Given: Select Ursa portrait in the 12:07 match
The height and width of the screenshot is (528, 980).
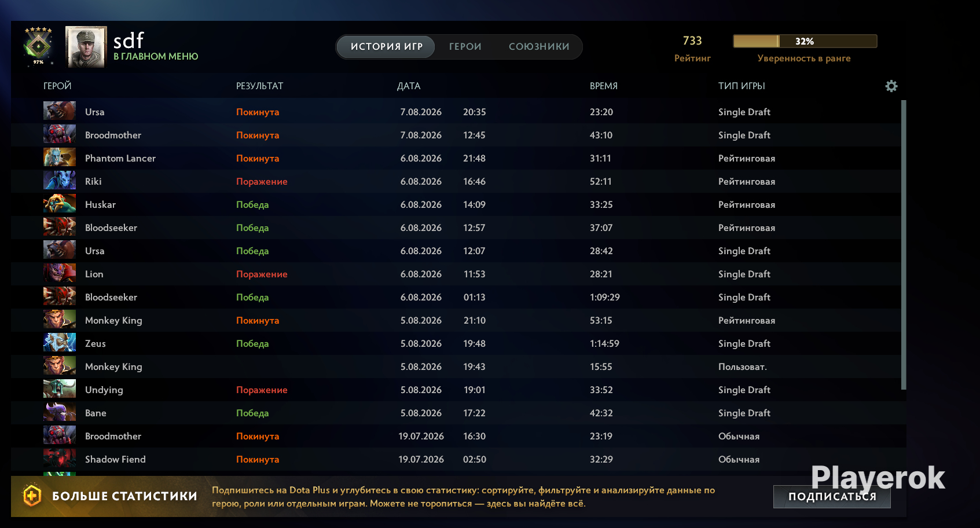Looking at the screenshot, I should click(x=60, y=250).
